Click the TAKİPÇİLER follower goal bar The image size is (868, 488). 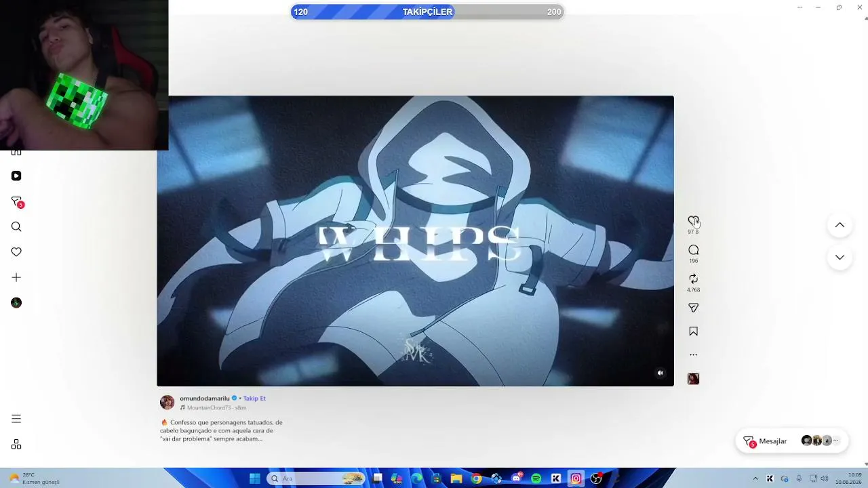[x=427, y=12]
